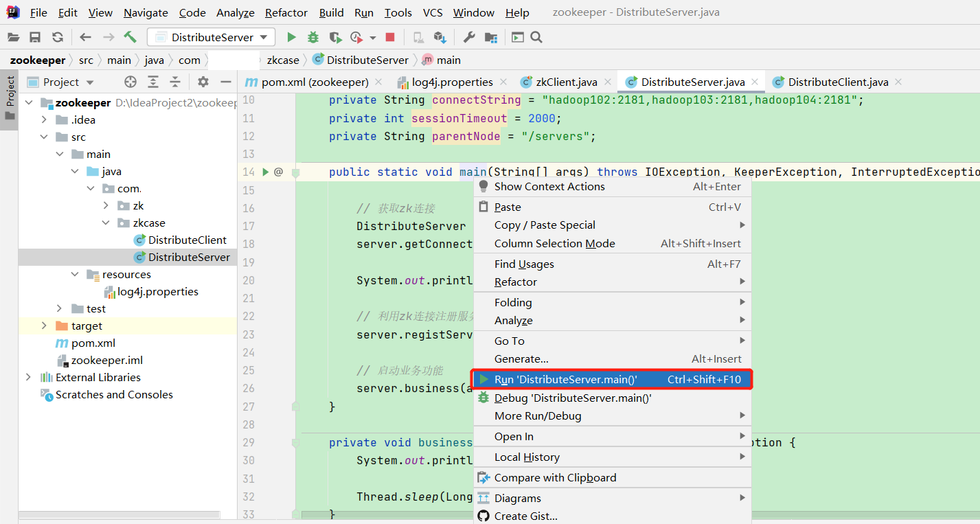Select DistributeClient in project tree

187,240
